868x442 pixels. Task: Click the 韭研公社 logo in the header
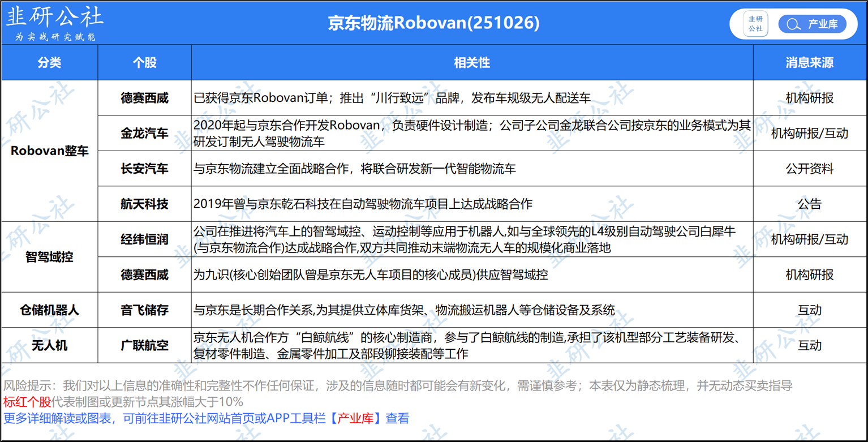(54, 23)
